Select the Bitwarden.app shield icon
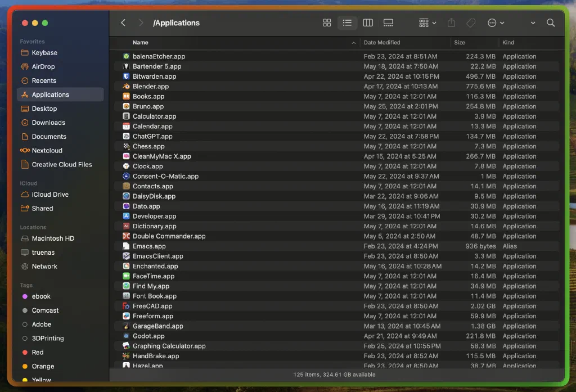 pyautogui.click(x=126, y=76)
